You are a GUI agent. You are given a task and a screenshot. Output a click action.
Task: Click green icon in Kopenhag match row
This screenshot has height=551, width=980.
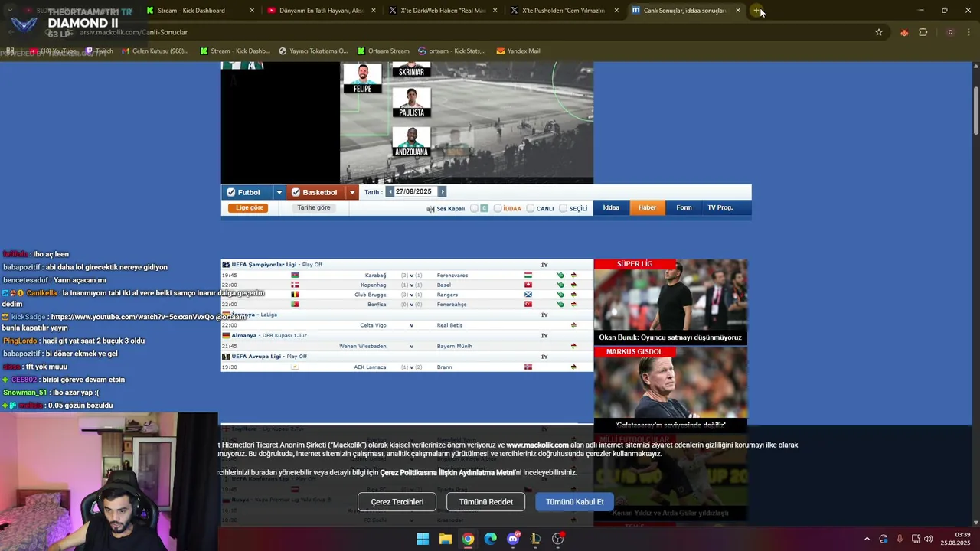tap(560, 285)
